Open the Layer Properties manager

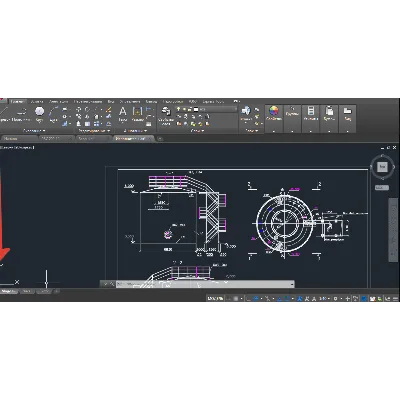[x=166, y=115]
